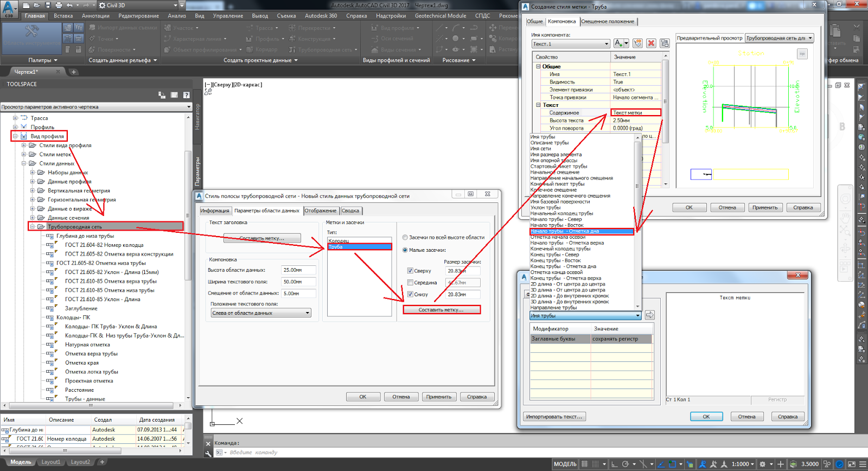868x471 pixels.
Task: Open Toolspace help question mark icon
Action: point(187,95)
